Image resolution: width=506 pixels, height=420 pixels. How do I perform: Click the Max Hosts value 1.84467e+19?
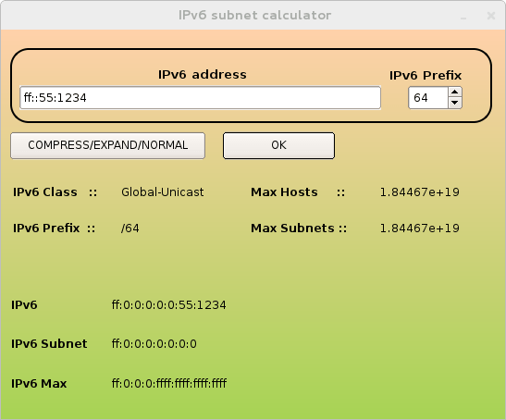tap(420, 192)
